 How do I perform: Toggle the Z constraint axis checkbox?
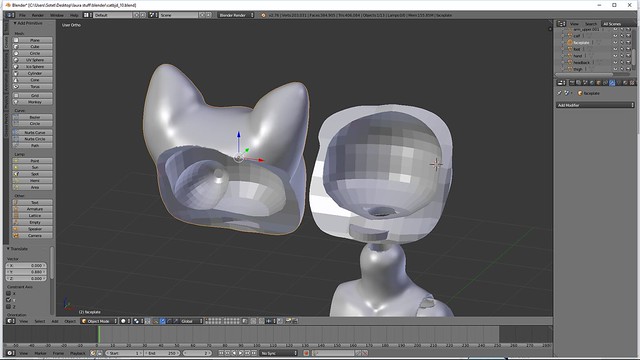tap(9, 307)
